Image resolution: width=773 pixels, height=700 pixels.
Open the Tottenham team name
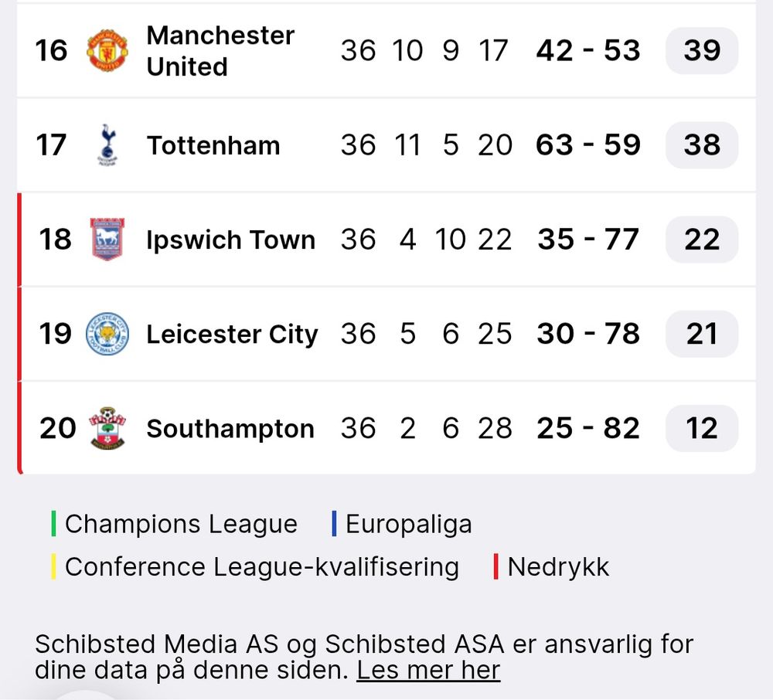pos(213,145)
